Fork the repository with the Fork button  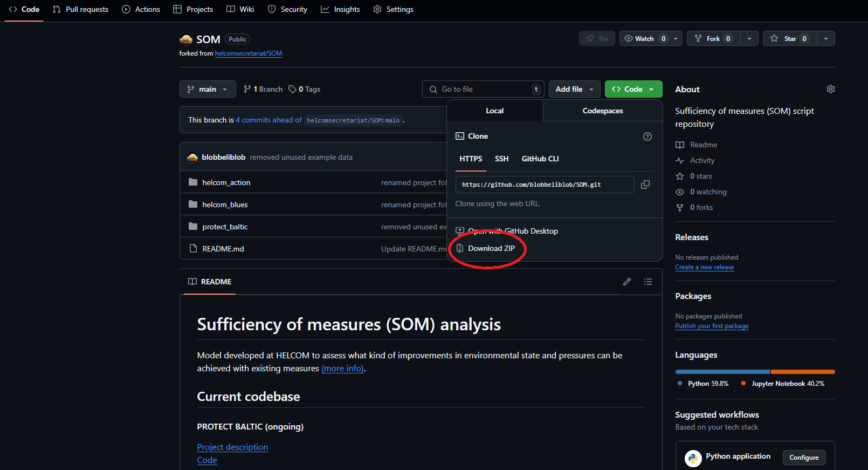(x=713, y=38)
